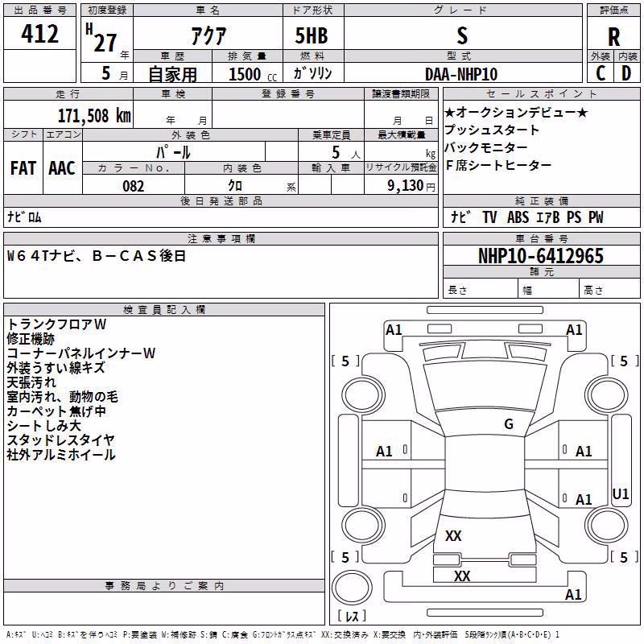
Task: Click the レス spare tire label
Action: [x=352, y=616]
